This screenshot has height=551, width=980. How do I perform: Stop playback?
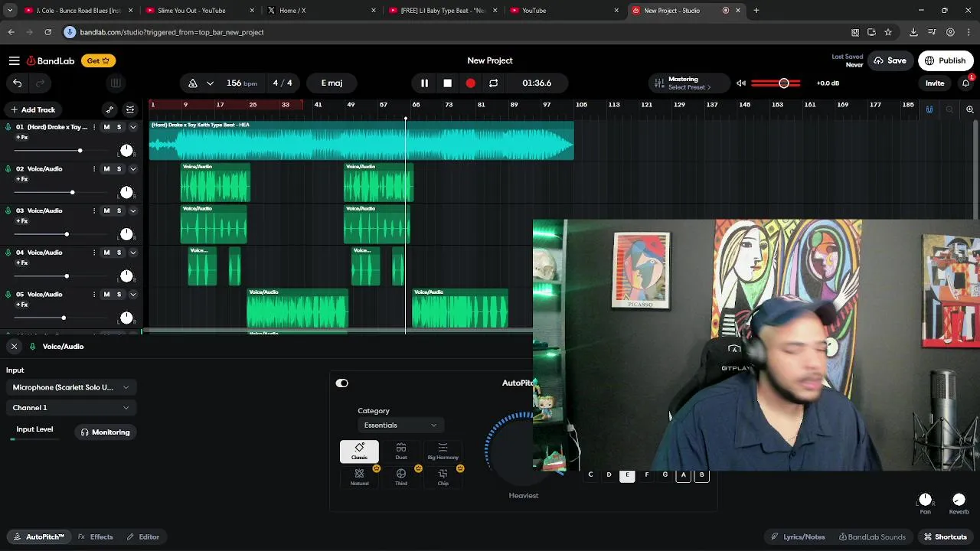(447, 83)
